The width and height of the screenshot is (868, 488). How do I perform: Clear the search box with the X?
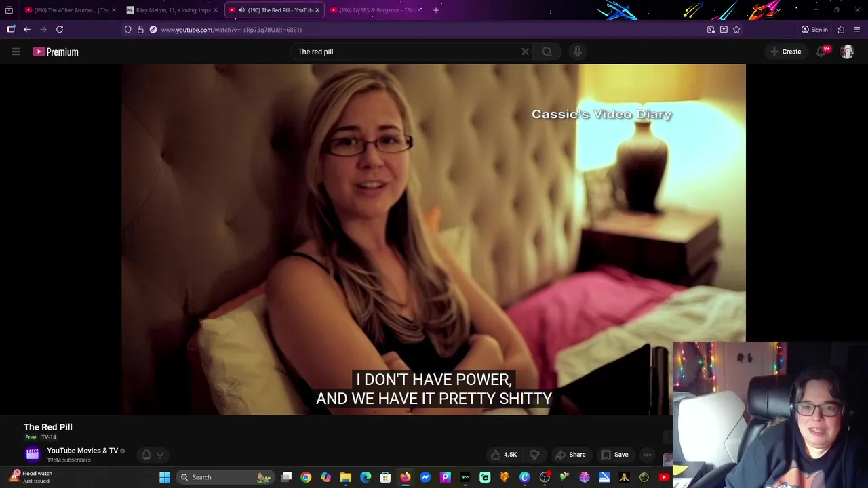pos(525,52)
